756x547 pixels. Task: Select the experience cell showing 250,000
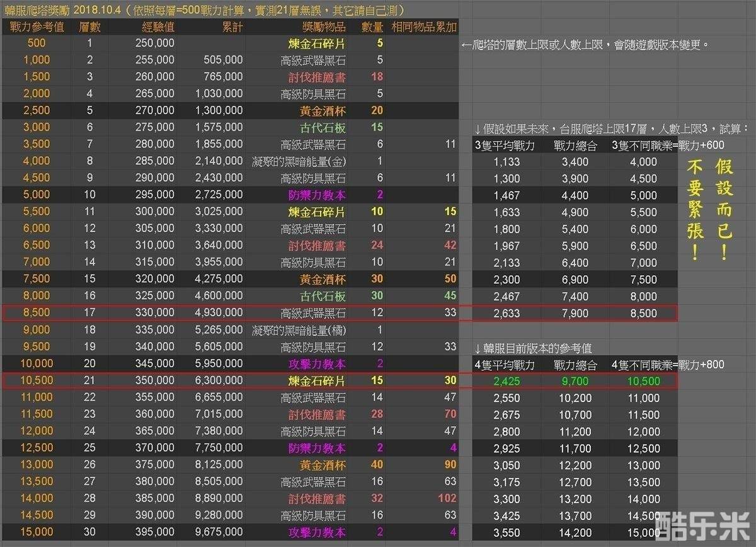click(x=155, y=43)
